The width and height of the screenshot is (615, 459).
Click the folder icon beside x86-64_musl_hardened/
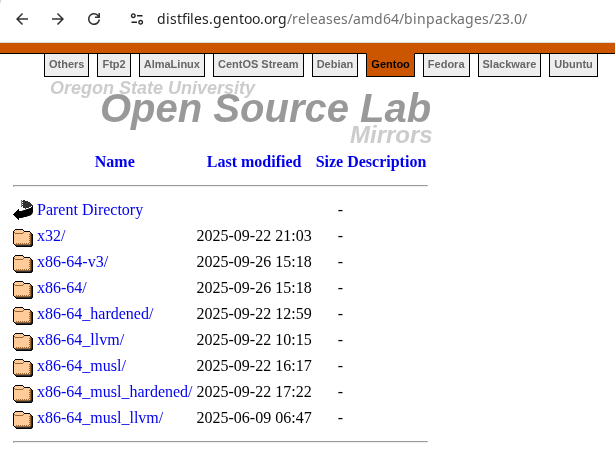coord(23,393)
